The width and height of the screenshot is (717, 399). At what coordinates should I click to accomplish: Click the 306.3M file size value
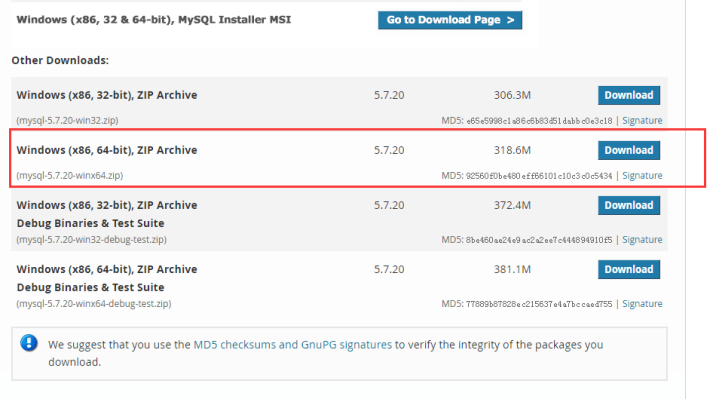(x=512, y=95)
